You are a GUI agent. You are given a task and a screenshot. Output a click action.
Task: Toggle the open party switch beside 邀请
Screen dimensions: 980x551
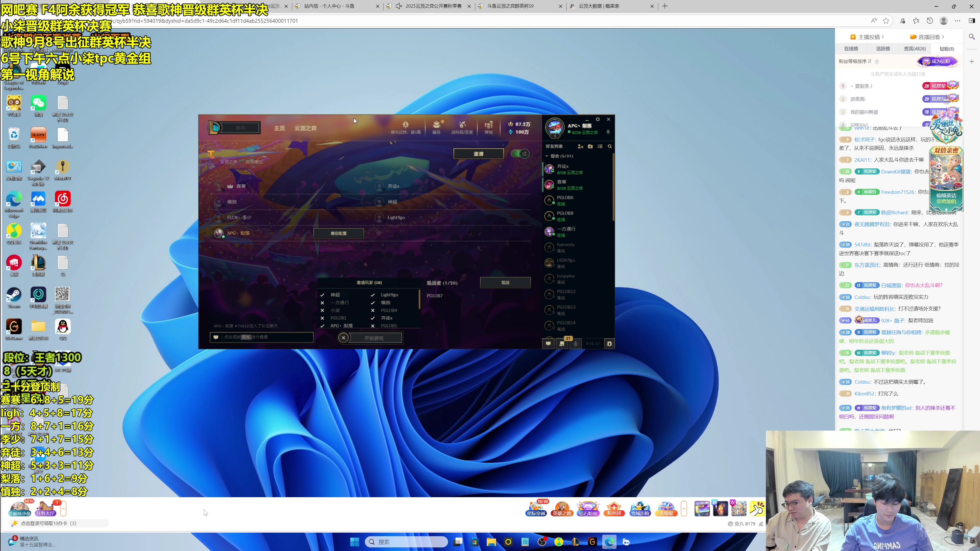point(520,154)
